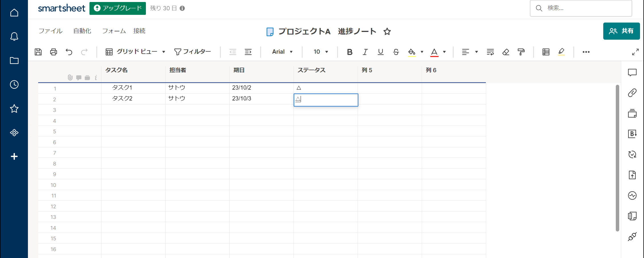Open the attachments panel

point(632,93)
